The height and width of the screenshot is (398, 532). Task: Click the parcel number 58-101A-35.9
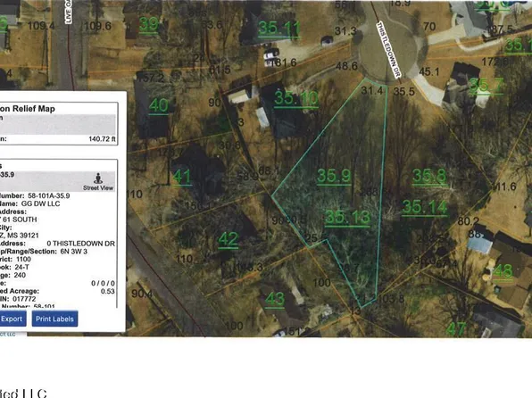49,195
